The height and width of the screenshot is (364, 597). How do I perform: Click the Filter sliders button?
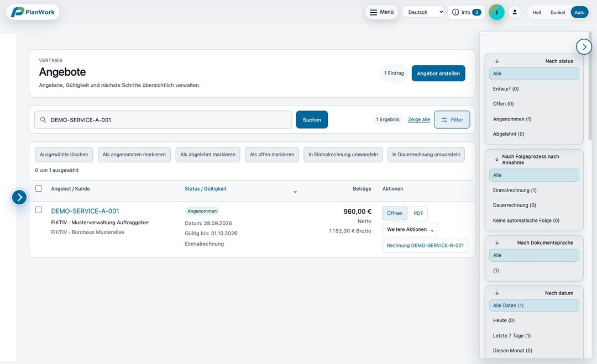(x=452, y=119)
